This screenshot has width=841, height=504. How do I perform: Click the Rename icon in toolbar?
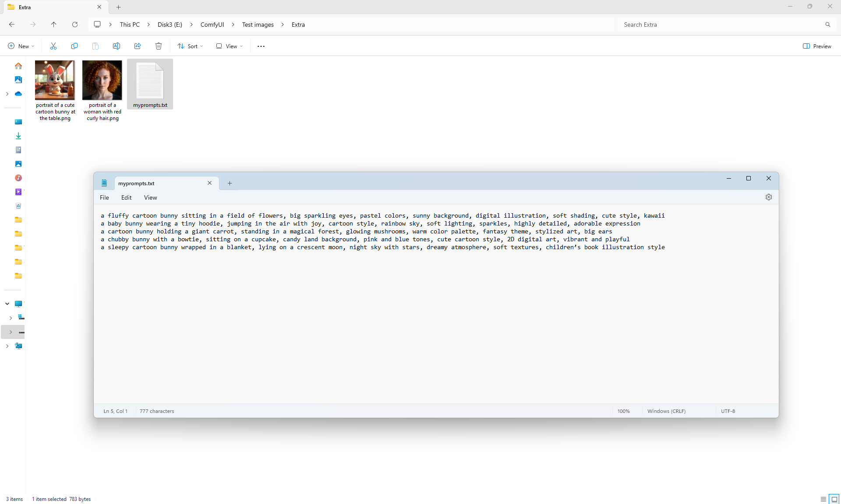coord(117,46)
